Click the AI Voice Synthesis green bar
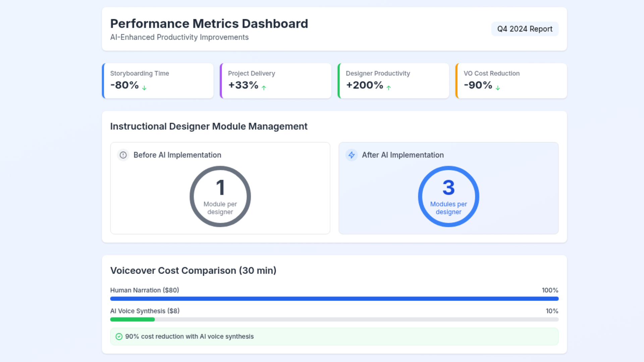This screenshot has height=362, width=644. click(132, 319)
